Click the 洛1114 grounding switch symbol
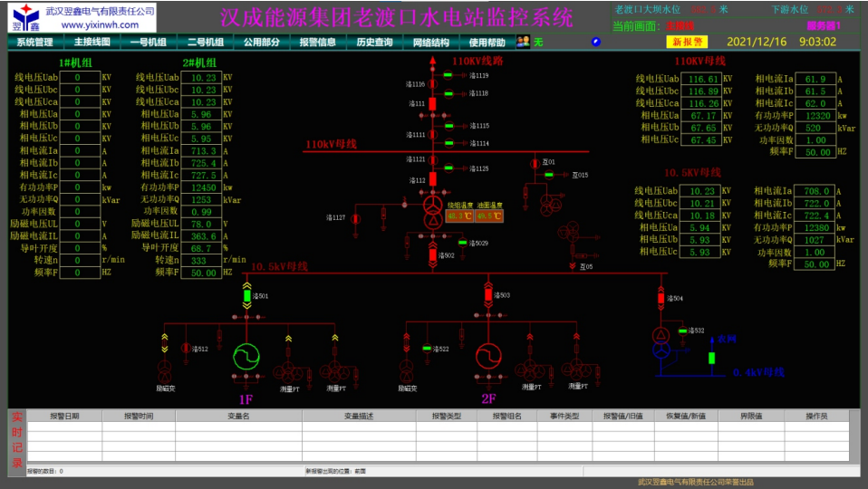 (448, 143)
